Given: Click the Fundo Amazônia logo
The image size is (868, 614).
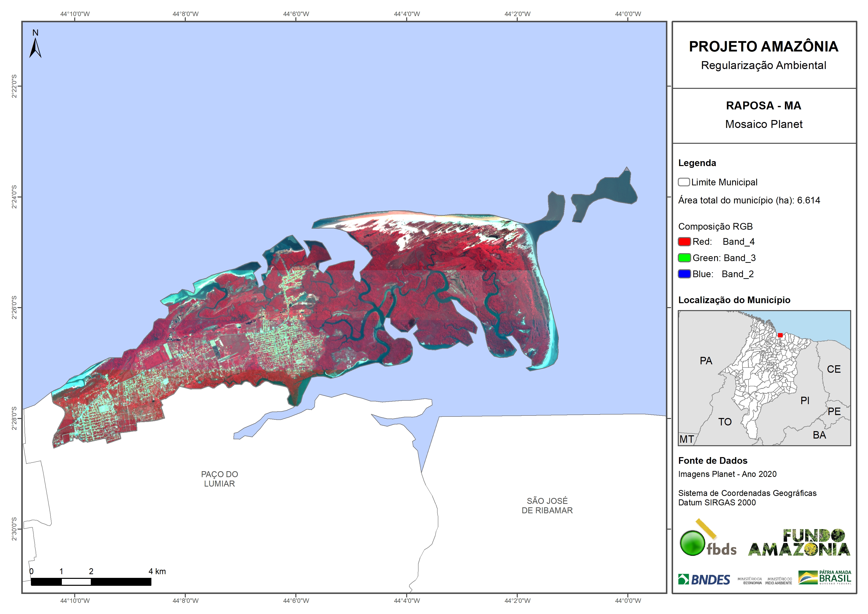Looking at the screenshot, I should coord(799,543).
